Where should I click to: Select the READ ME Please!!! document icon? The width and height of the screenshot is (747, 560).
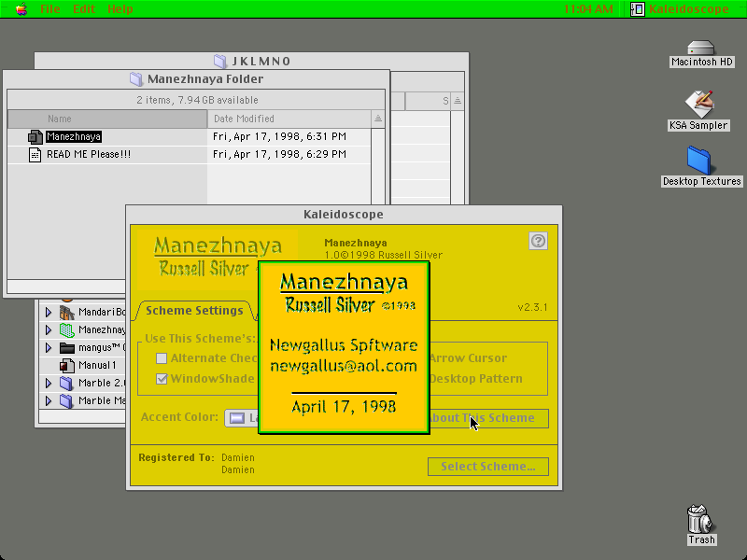(35, 155)
